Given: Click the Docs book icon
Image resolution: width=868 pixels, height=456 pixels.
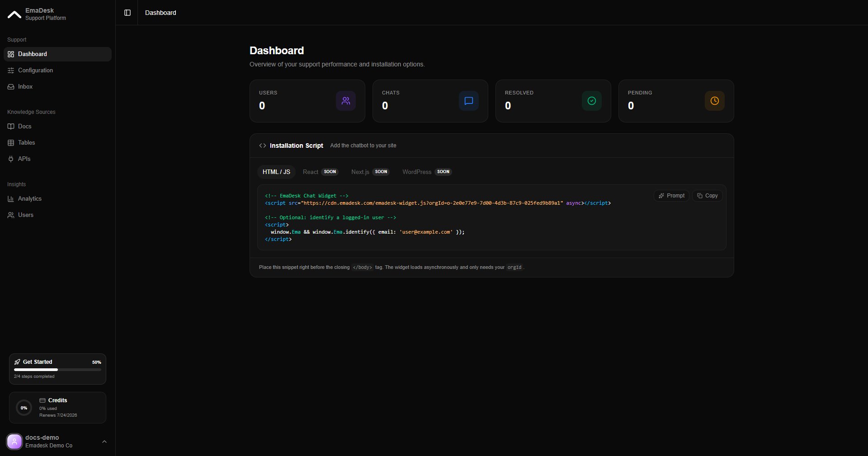Looking at the screenshot, I should point(11,127).
